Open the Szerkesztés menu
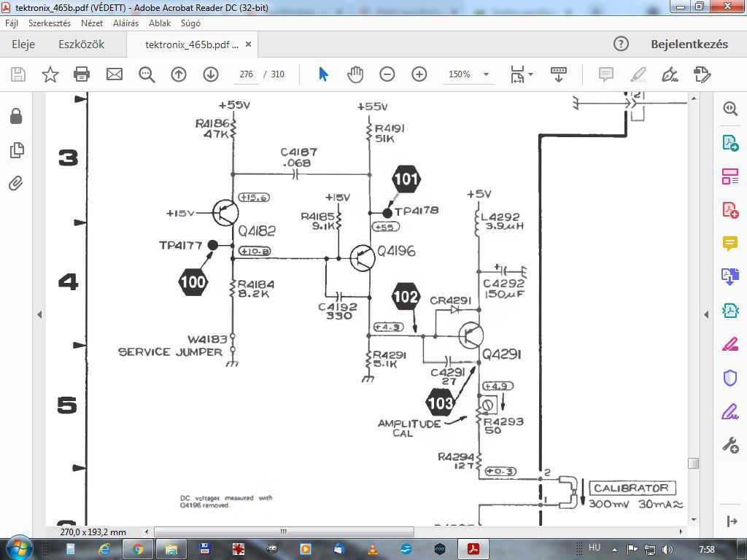 tap(50, 23)
